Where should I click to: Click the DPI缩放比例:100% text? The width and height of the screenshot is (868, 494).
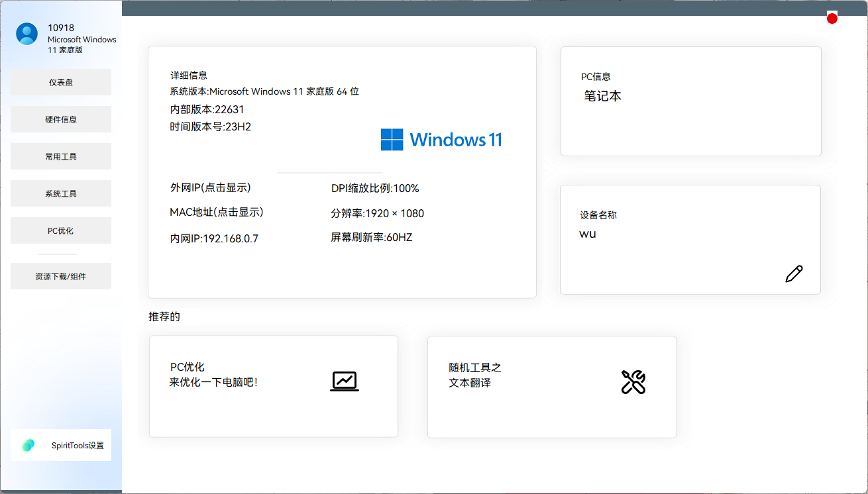point(375,189)
